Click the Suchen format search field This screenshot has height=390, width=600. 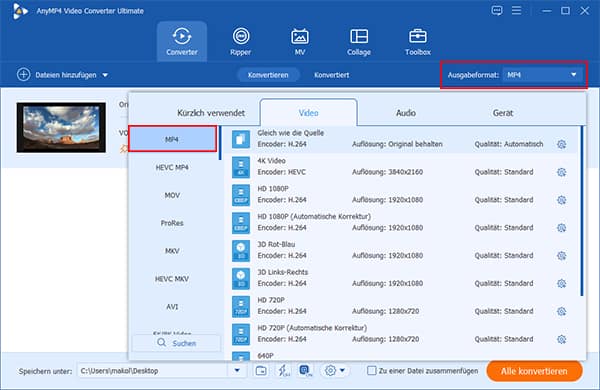176,343
